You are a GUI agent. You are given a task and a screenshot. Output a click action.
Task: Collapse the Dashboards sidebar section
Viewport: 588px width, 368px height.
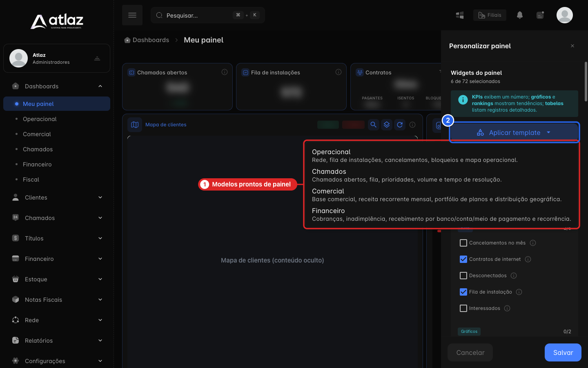(57, 86)
